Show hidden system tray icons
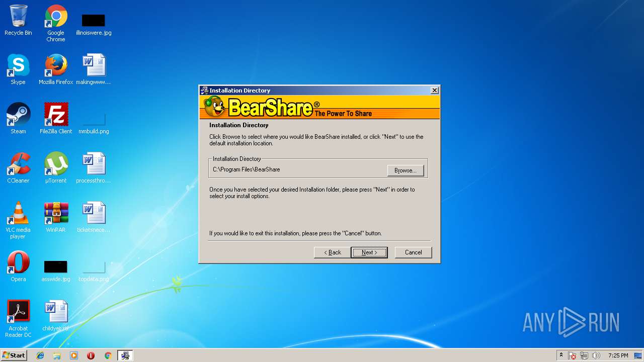The image size is (644, 362). [561, 355]
